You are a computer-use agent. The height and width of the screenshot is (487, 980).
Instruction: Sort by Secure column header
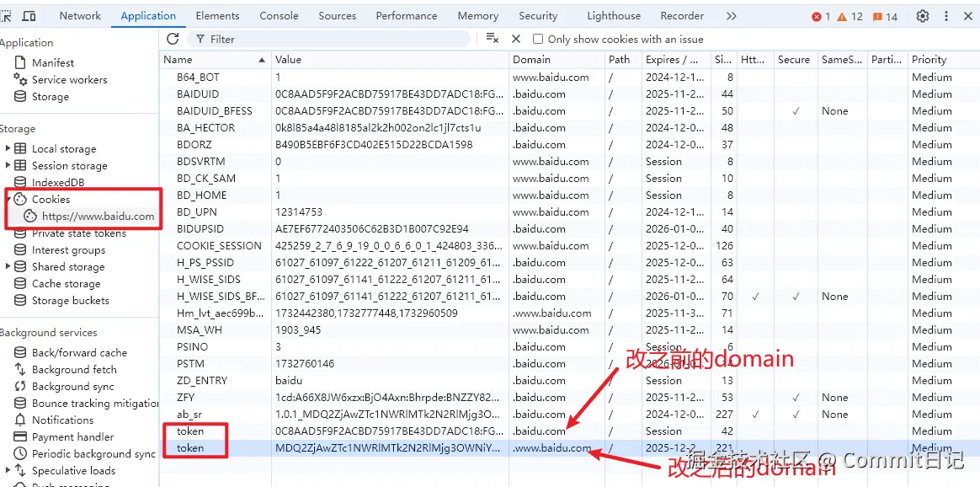click(796, 60)
